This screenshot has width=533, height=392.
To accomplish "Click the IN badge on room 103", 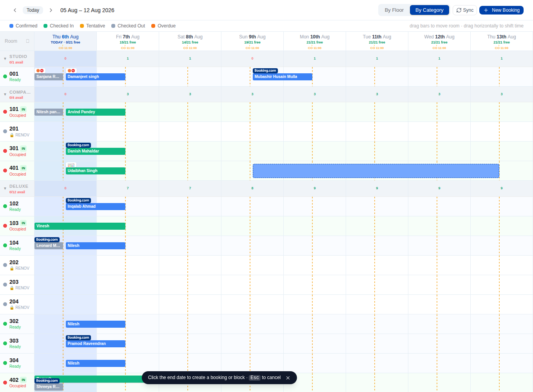I will click(x=24, y=223).
